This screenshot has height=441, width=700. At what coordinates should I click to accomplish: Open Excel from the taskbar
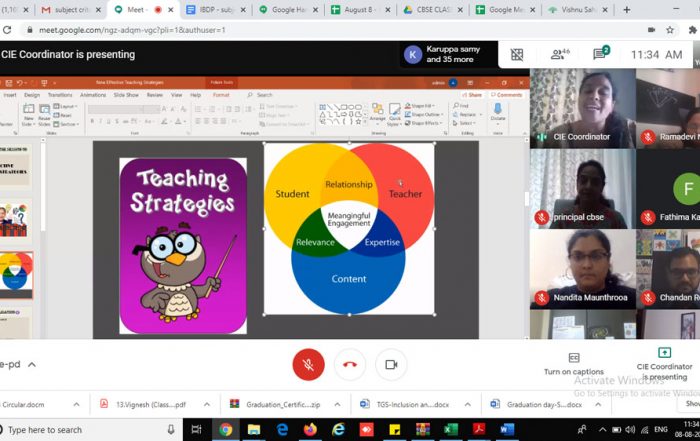pos(451,429)
